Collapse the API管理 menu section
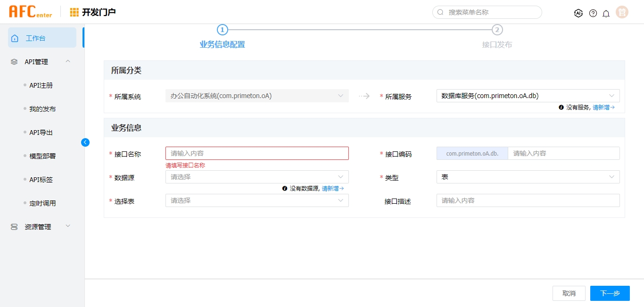The image size is (644, 307). (x=68, y=61)
